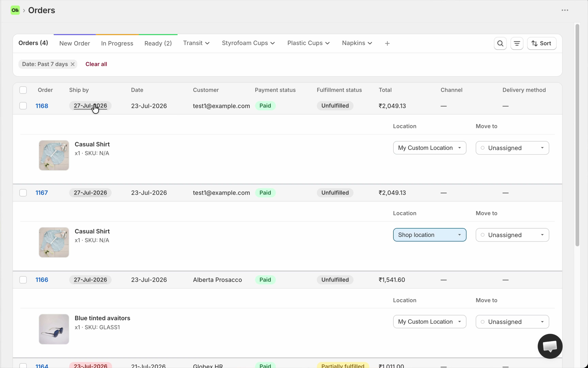
Task: Click Unfulfilled badge for order 1168
Action: [335, 106]
